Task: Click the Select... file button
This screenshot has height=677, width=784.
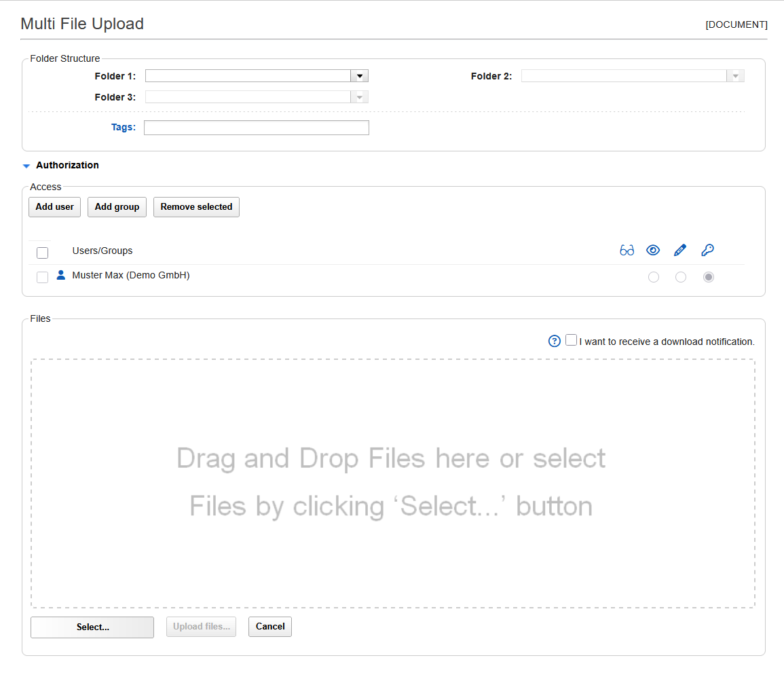Action: point(92,627)
